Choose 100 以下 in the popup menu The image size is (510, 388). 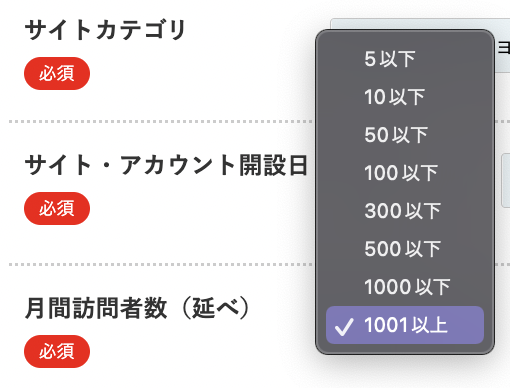coord(405,173)
